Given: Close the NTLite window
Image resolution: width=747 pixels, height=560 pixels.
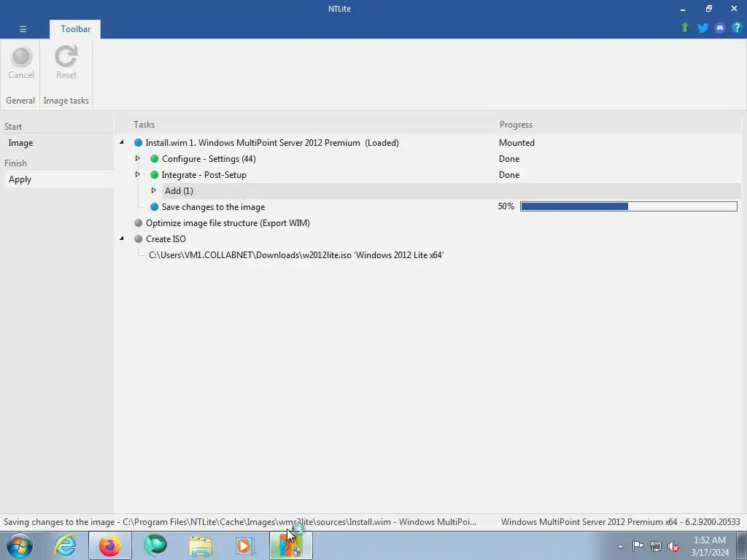Looking at the screenshot, I should coord(734,9).
